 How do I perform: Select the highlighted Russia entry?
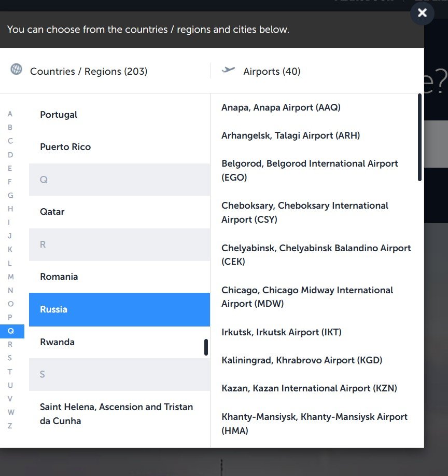coord(119,310)
